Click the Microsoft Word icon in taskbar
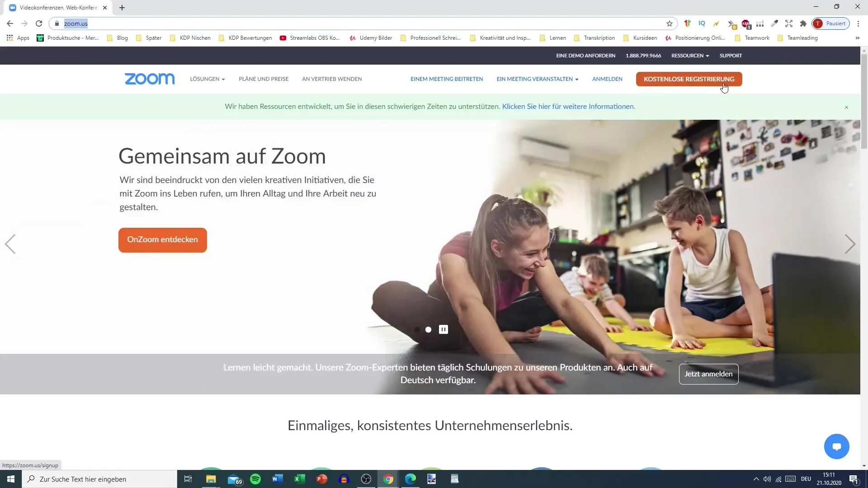The height and width of the screenshot is (488, 868). pos(278,479)
